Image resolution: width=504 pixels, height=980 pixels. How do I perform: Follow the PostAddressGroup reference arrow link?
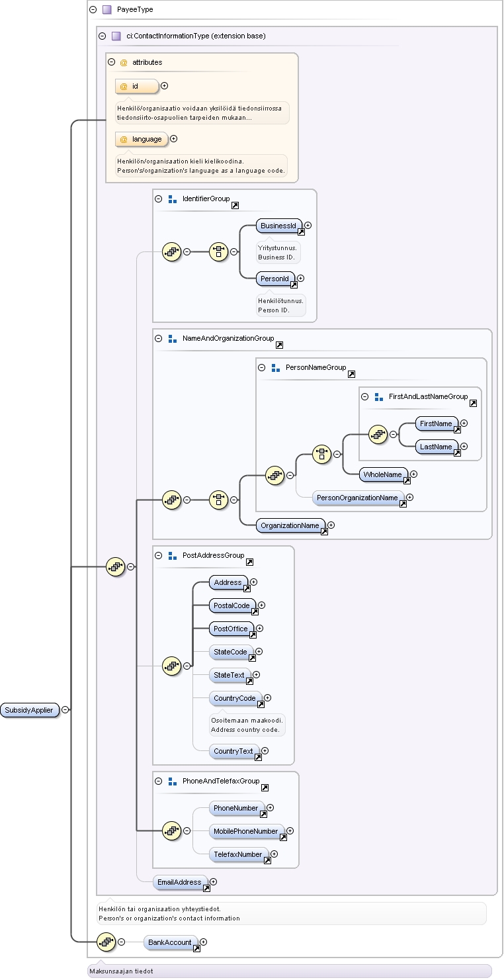pos(249,562)
